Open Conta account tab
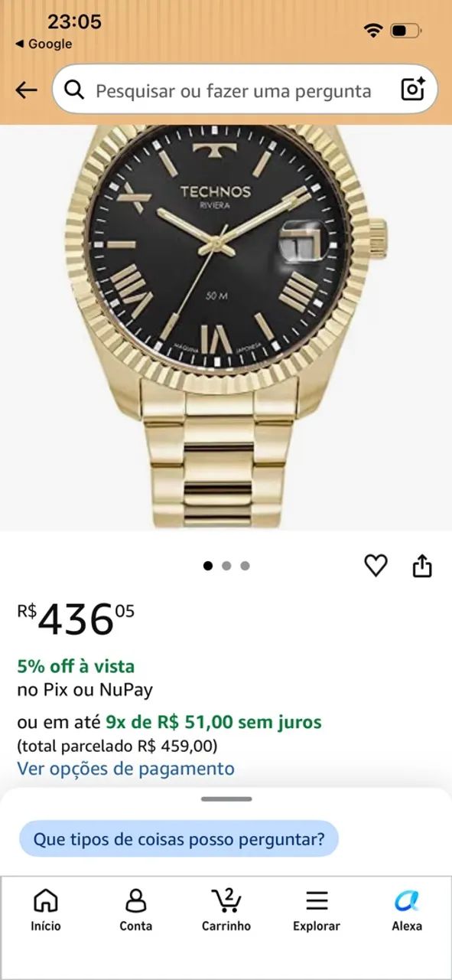 (x=135, y=910)
